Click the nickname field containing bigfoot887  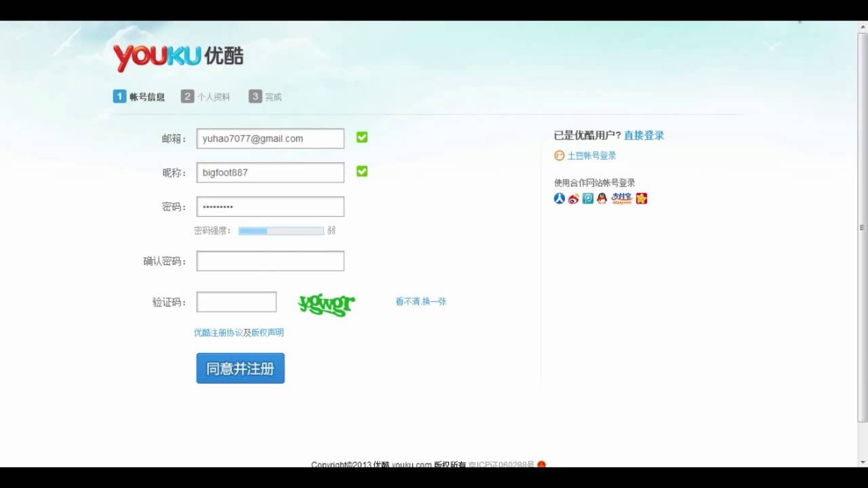point(271,172)
